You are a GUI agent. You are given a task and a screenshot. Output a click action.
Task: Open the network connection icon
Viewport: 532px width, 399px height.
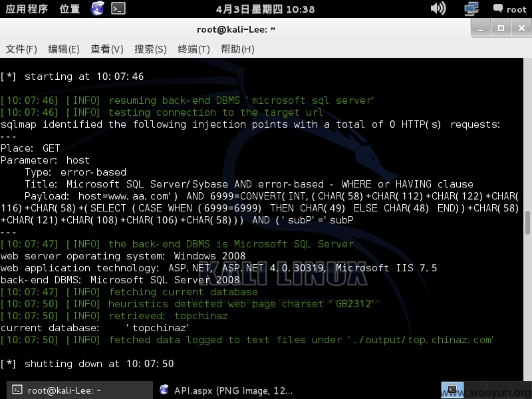pyautogui.click(x=471, y=9)
